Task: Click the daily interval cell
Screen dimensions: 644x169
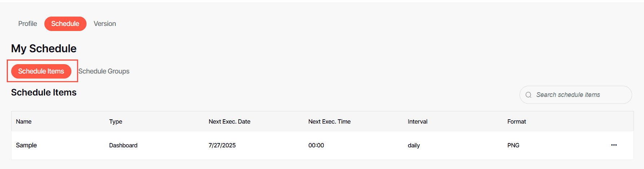Action: click(414, 145)
